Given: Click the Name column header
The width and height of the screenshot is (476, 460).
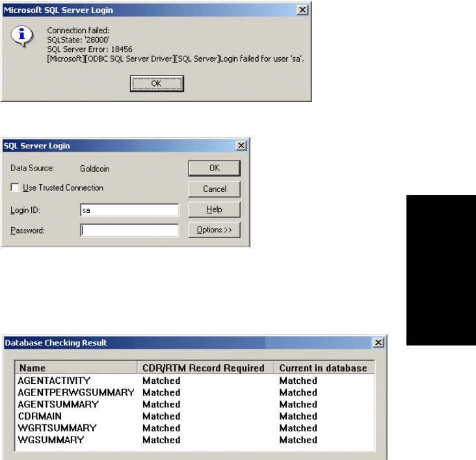Looking at the screenshot, I should (x=76, y=368).
